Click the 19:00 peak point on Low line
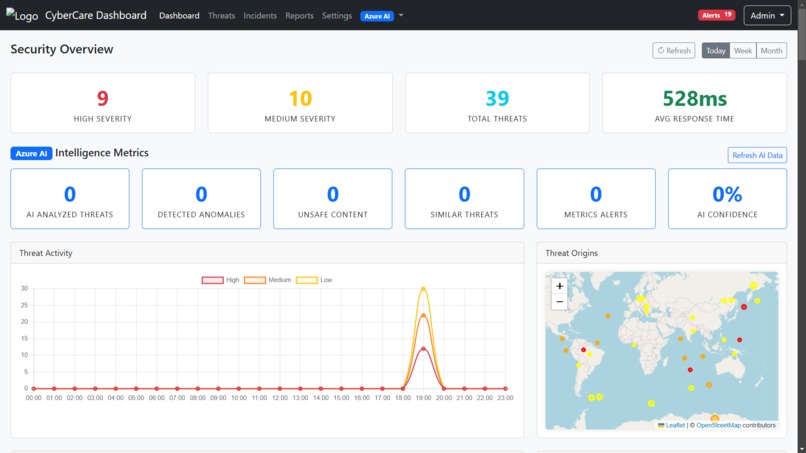The height and width of the screenshot is (453, 806). coord(423,288)
